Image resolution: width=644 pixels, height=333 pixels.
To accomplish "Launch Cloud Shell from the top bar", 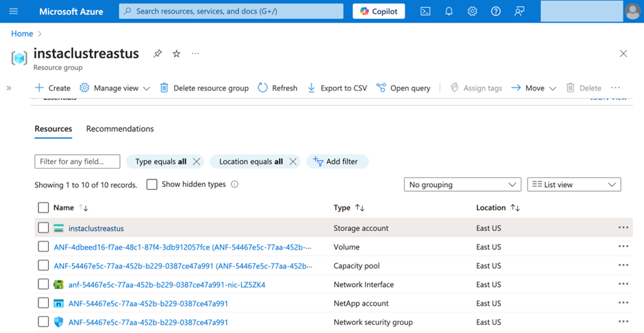I will [425, 11].
